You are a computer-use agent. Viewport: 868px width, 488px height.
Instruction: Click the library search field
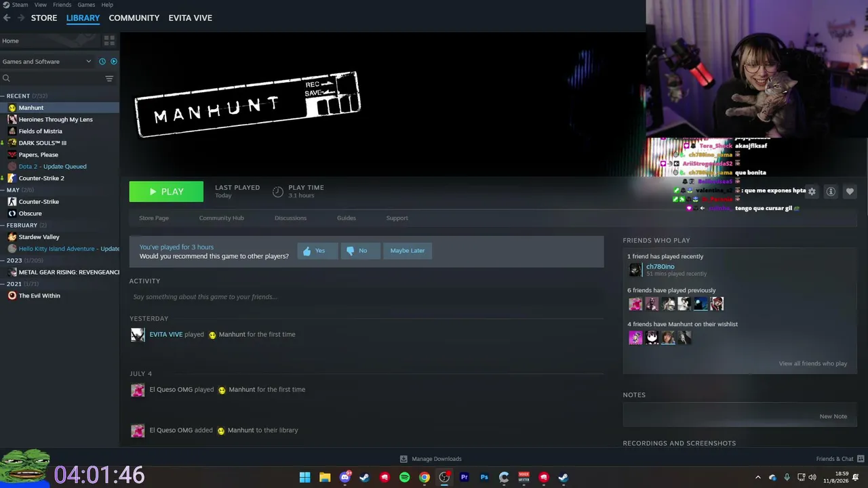click(53, 79)
